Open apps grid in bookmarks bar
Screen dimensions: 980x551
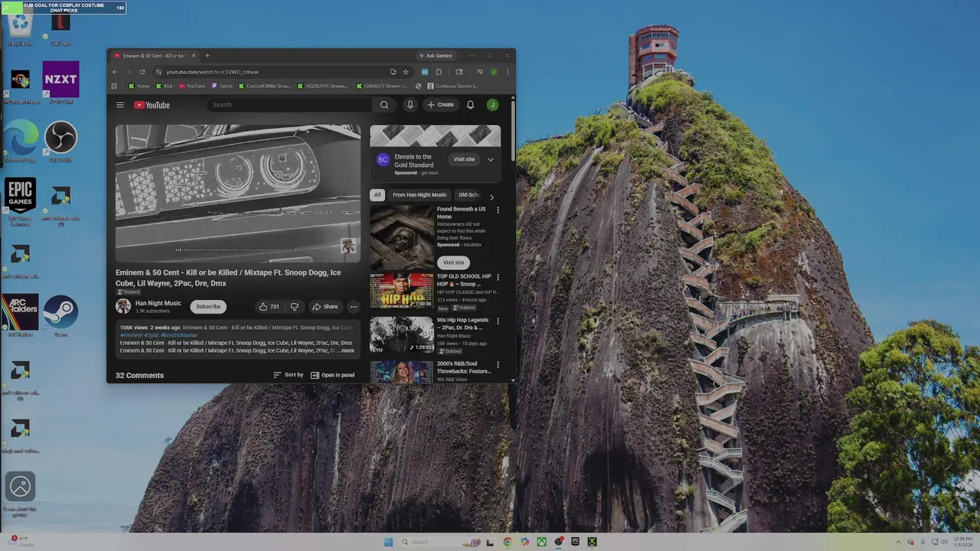[x=114, y=86]
